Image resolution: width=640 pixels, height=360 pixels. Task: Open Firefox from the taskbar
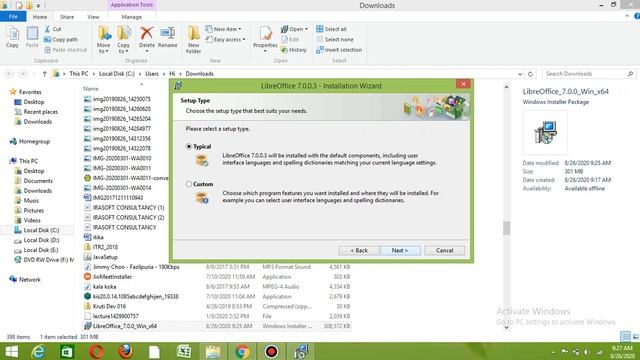(125, 351)
